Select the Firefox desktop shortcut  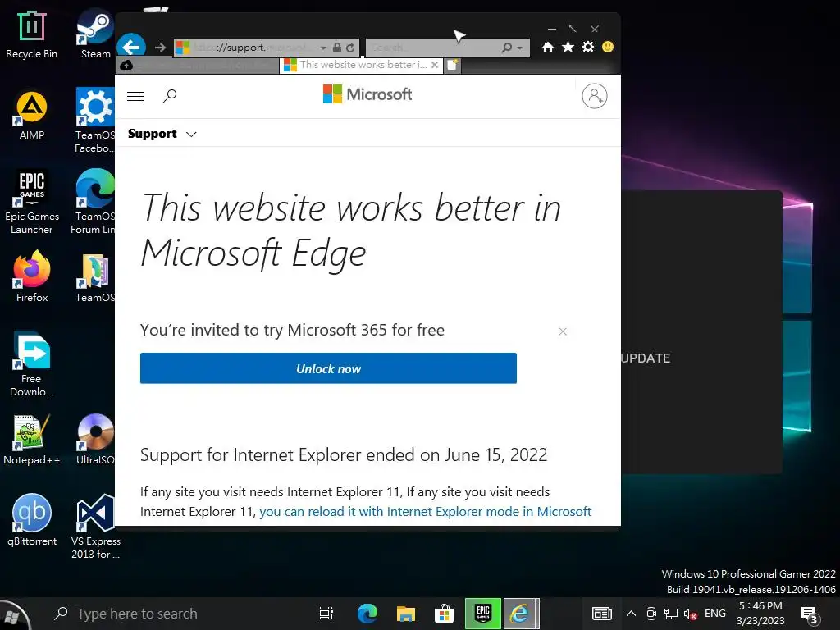point(32,277)
